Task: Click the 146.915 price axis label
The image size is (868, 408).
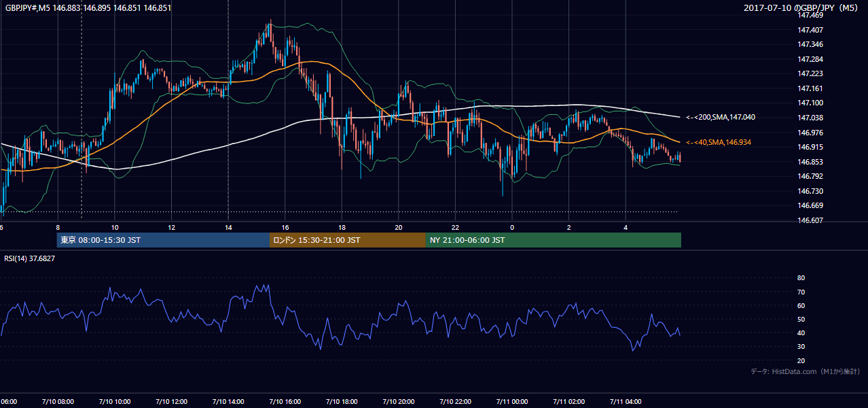Action: [810, 147]
